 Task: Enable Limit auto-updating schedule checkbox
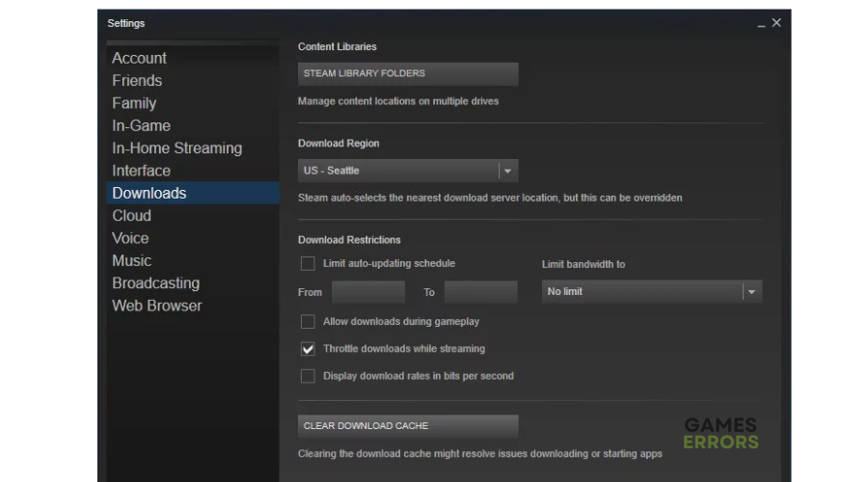pos(308,263)
